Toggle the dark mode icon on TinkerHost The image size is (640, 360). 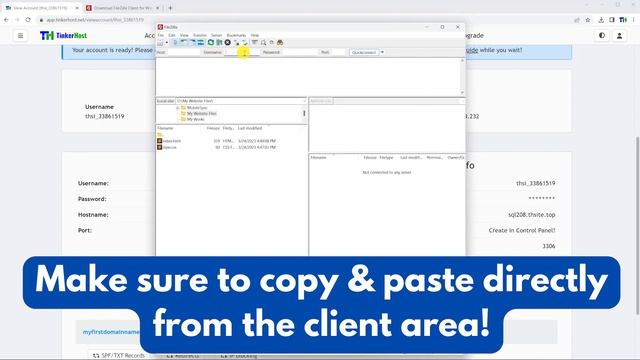(x=602, y=36)
